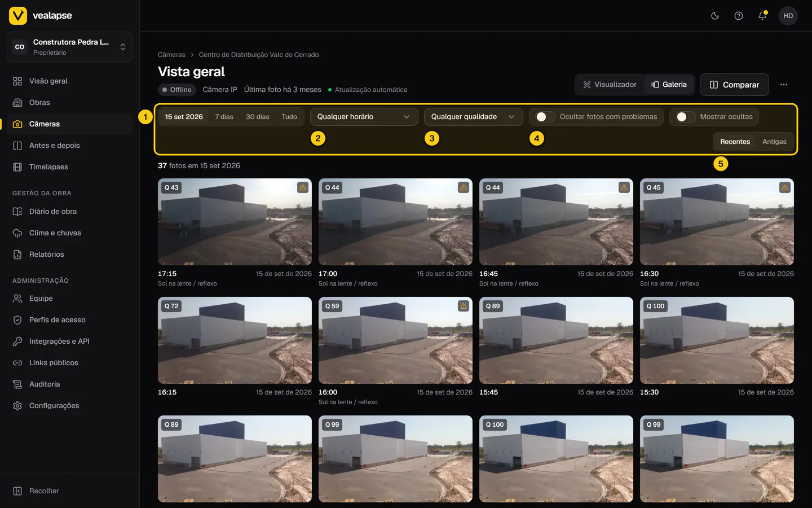Click Câmeras breadcrumb link
The width and height of the screenshot is (812, 508).
[x=171, y=55]
